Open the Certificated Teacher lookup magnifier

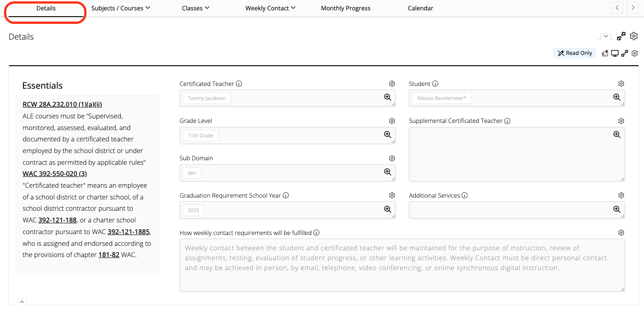(387, 97)
